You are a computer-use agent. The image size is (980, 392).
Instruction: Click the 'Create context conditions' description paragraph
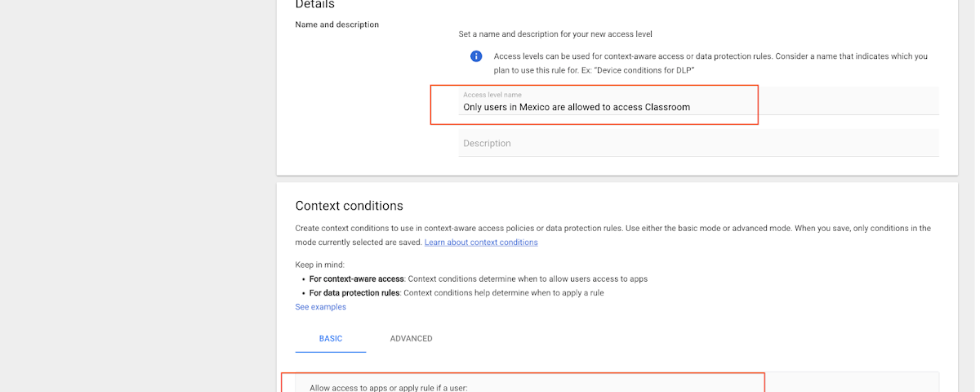pyautogui.click(x=613, y=235)
